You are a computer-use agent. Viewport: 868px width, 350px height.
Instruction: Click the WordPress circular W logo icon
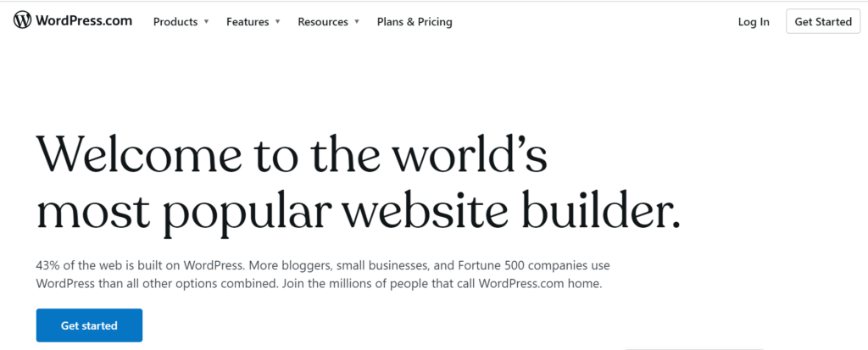point(22,20)
